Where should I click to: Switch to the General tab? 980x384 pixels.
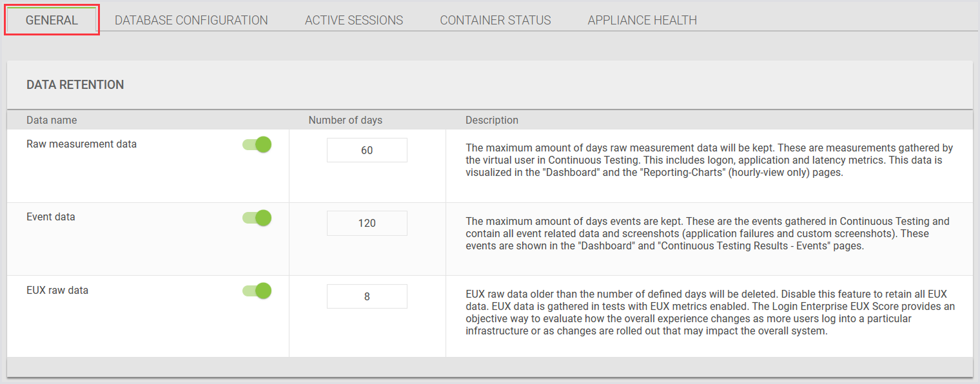click(52, 20)
